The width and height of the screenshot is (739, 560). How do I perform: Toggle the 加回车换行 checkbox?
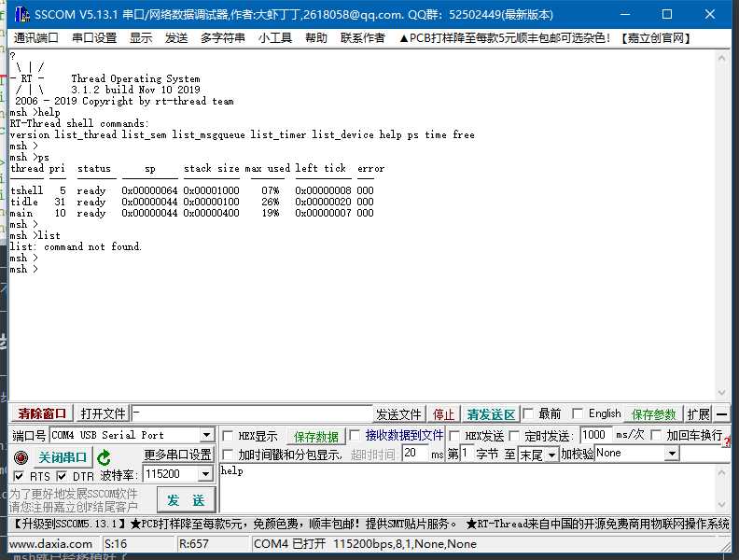pos(655,435)
